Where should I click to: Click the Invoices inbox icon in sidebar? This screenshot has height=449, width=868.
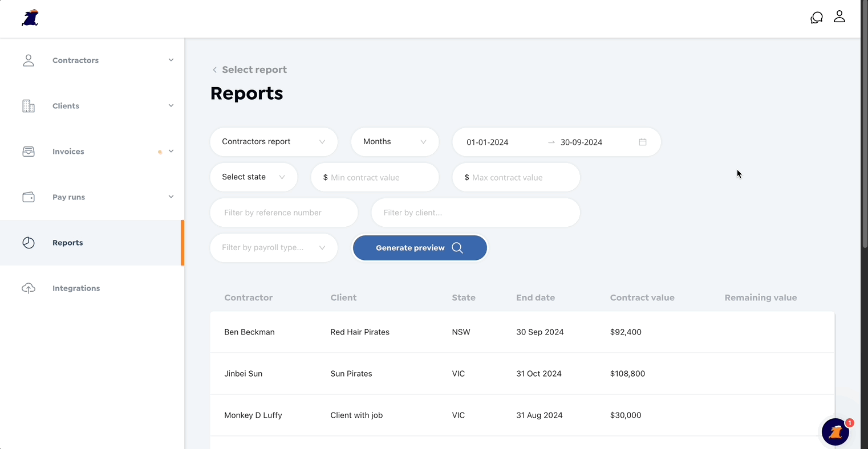click(x=29, y=152)
